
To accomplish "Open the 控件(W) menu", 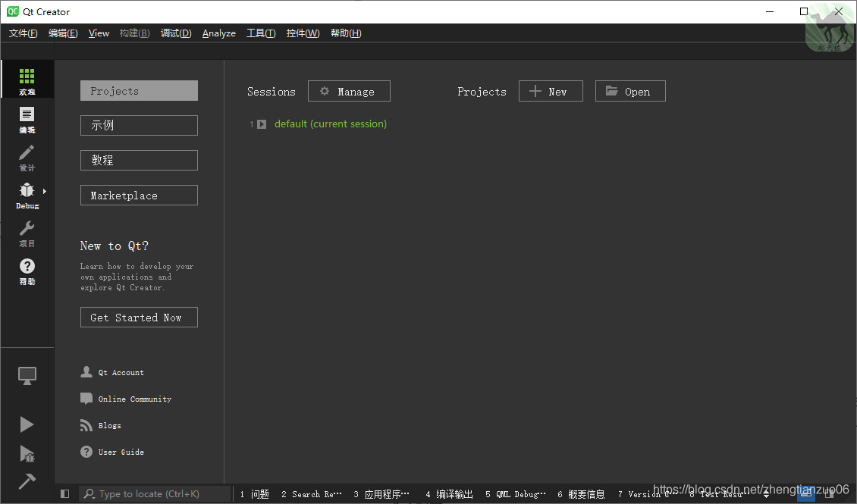I will (x=303, y=33).
